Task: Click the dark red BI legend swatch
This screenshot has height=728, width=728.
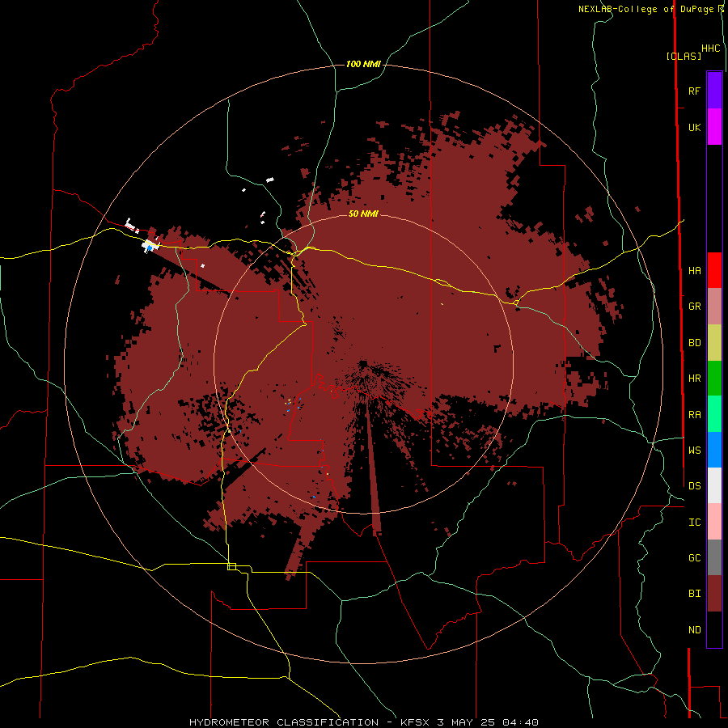Action: pyautogui.click(x=714, y=594)
